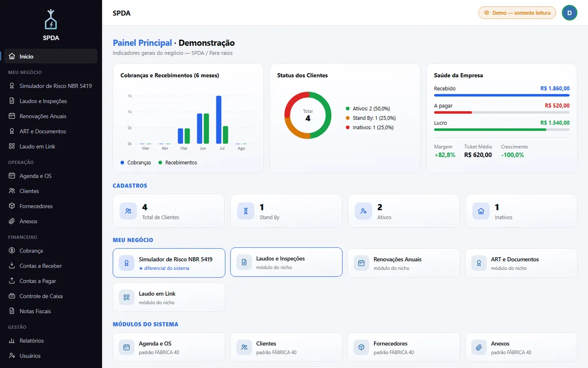Image resolution: width=588 pixels, height=368 pixels.
Task: Click the Ticket Médio R$ 620,00 value
Action: (478, 155)
